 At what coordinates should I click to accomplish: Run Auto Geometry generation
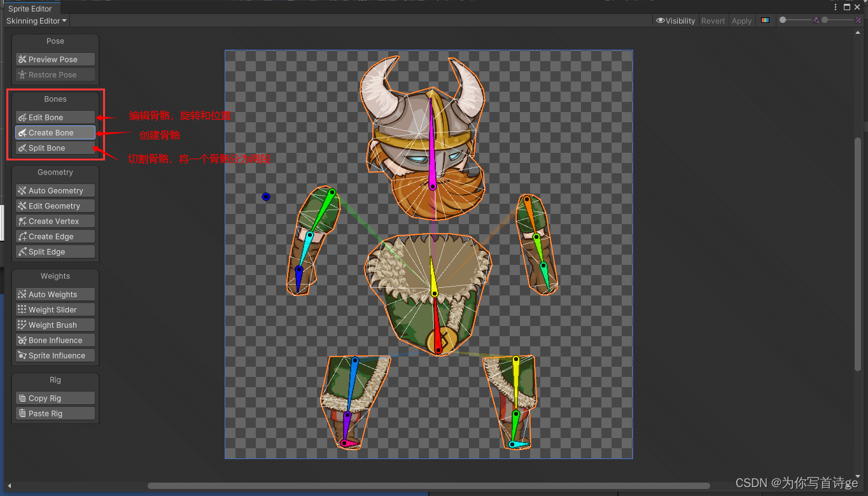coord(55,190)
